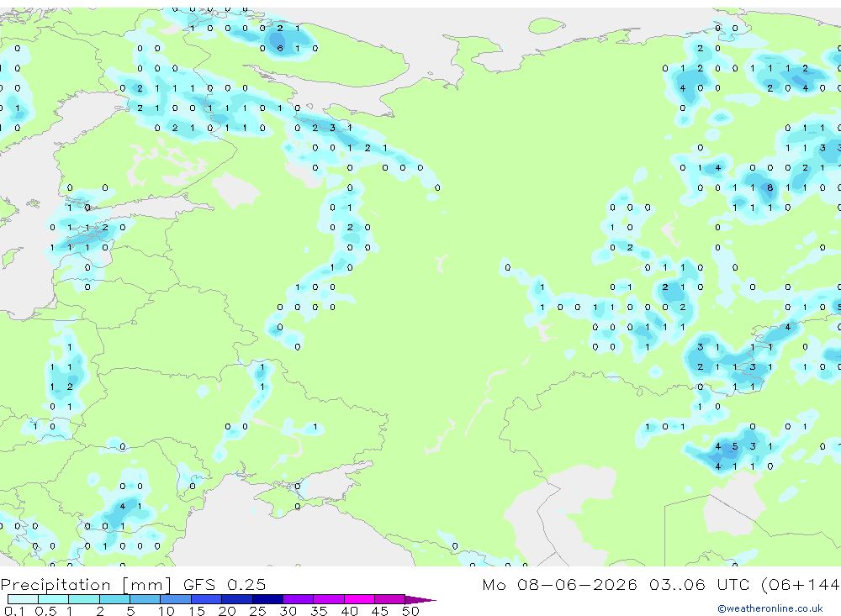The image size is (841, 616).
Task: Click the legend scale label "20"
Action: click(227, 611)
